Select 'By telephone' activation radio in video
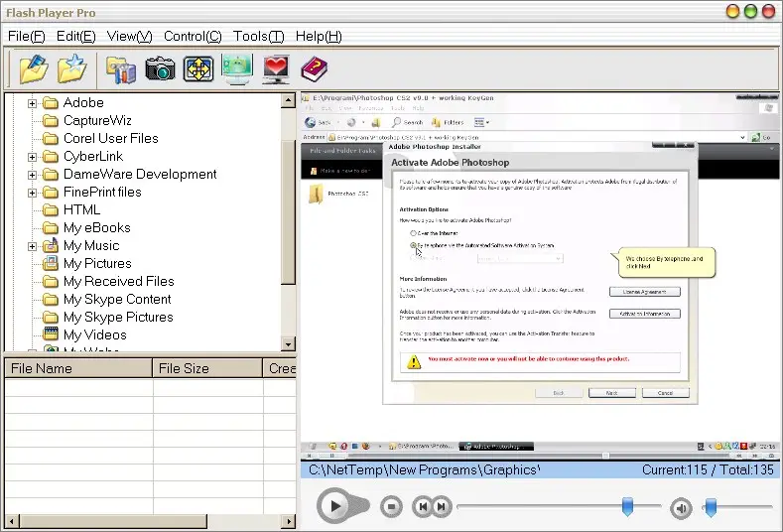 pos(413,245)
